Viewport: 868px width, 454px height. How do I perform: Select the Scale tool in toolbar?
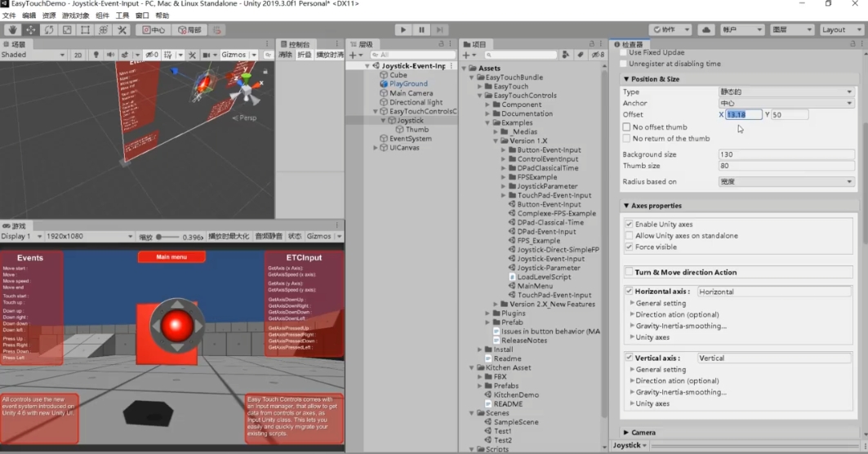67,30
